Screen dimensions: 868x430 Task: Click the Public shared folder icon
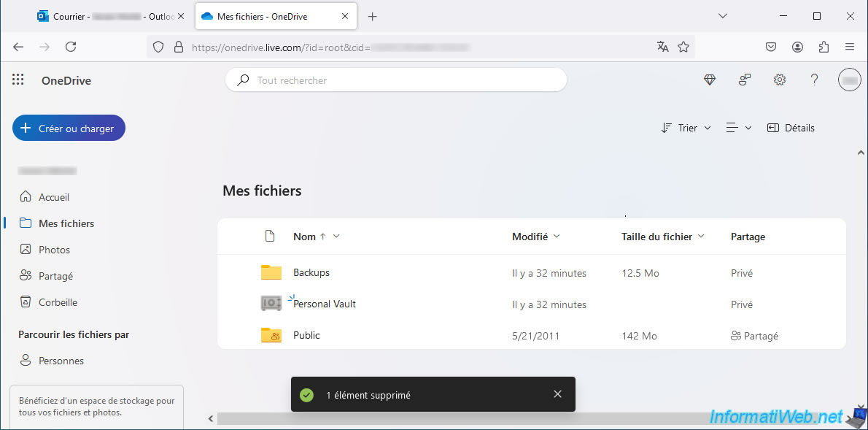coord(271,335)
